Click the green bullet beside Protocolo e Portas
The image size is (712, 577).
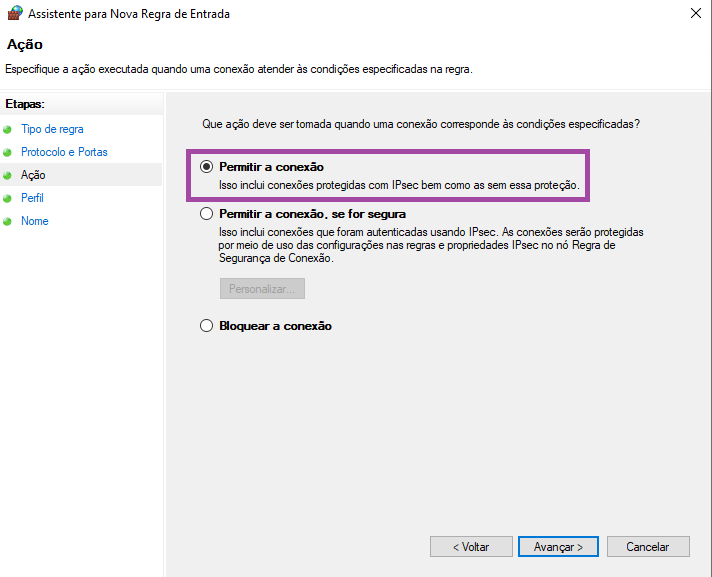tap(7, 152)
